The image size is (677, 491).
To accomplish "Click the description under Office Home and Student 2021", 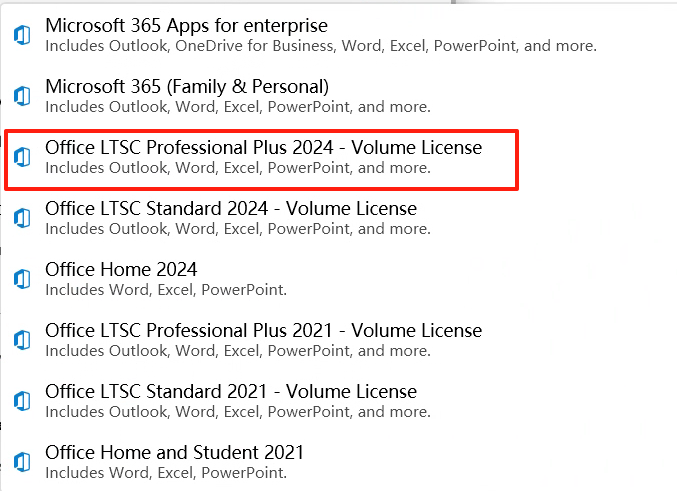I will coord(166,472).
